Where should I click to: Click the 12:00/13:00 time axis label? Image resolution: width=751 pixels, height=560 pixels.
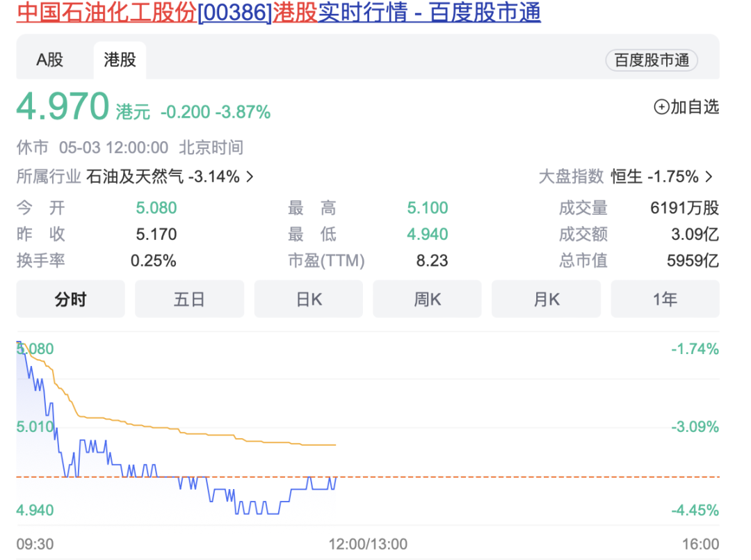coord(368,544)
